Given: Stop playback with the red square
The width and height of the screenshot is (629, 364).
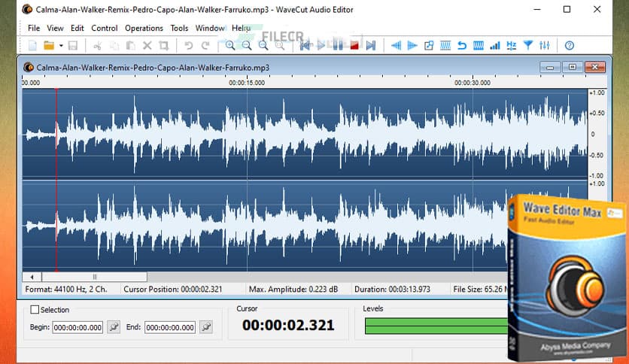Looking at the screenshot, I should [x=354, y=45].
